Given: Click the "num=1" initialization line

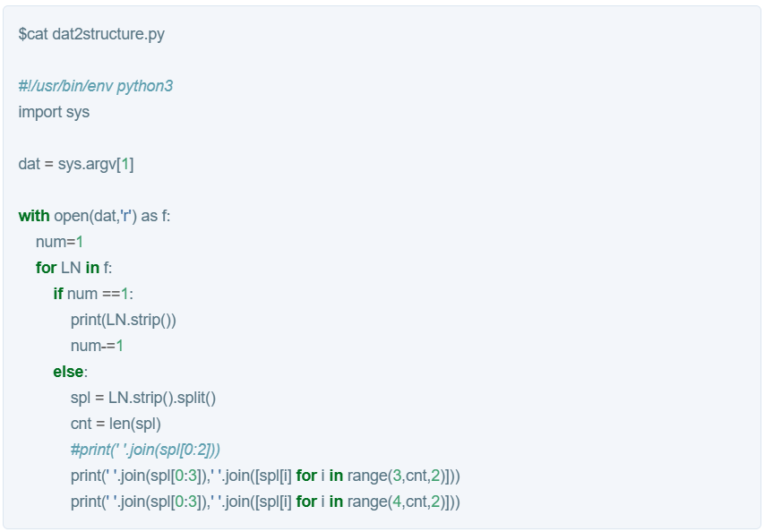Looking at the screenshot, I should pos(59,242).
